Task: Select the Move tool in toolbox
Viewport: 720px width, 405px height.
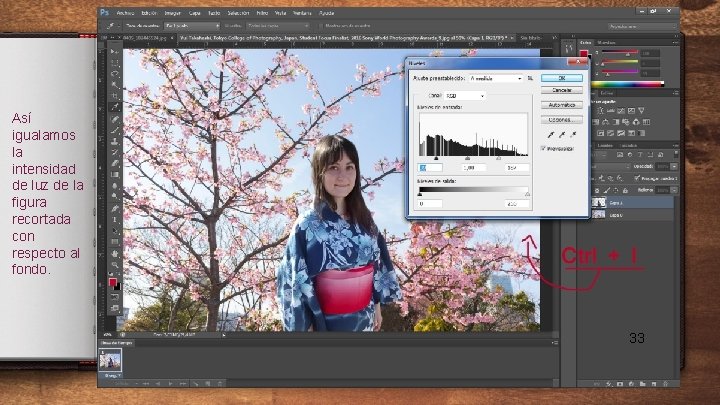Action: [115, 50]
